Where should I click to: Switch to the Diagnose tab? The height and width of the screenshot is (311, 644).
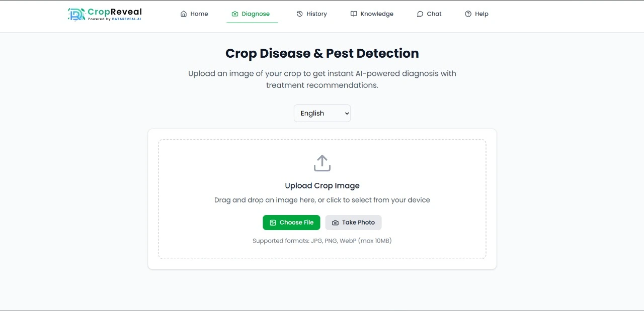pyautogui.click(x=251, y=14)
